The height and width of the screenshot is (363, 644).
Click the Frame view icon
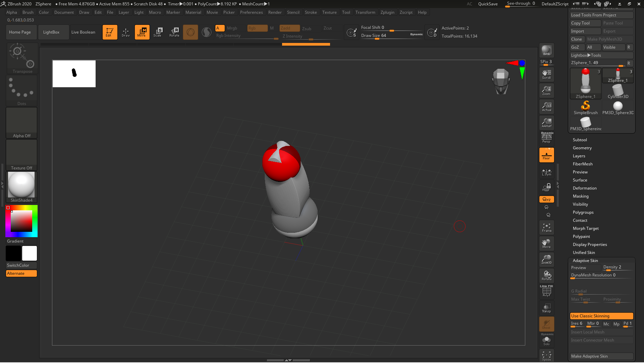546,228
